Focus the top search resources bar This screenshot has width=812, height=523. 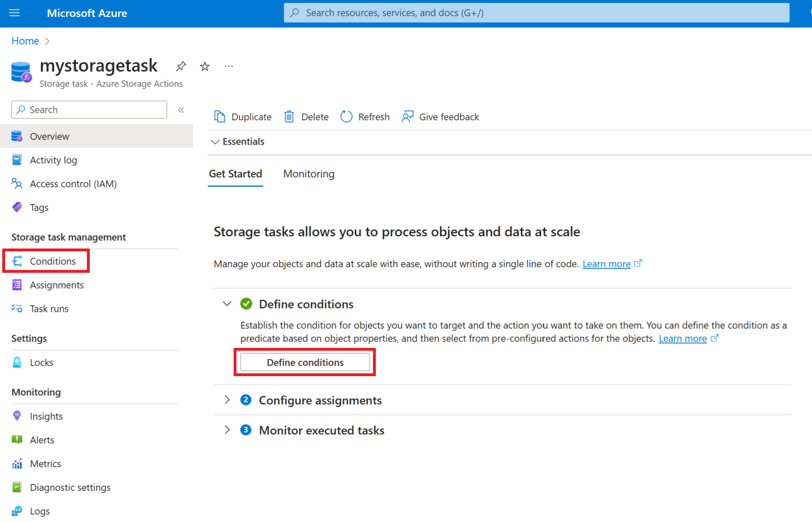[536, 12]
